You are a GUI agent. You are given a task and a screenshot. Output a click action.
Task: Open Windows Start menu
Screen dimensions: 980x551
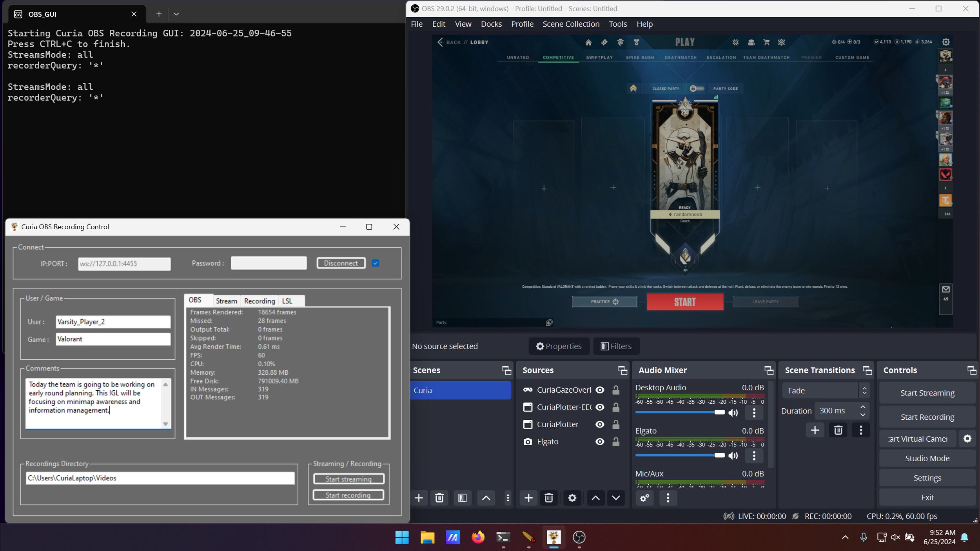coord(402,537)
